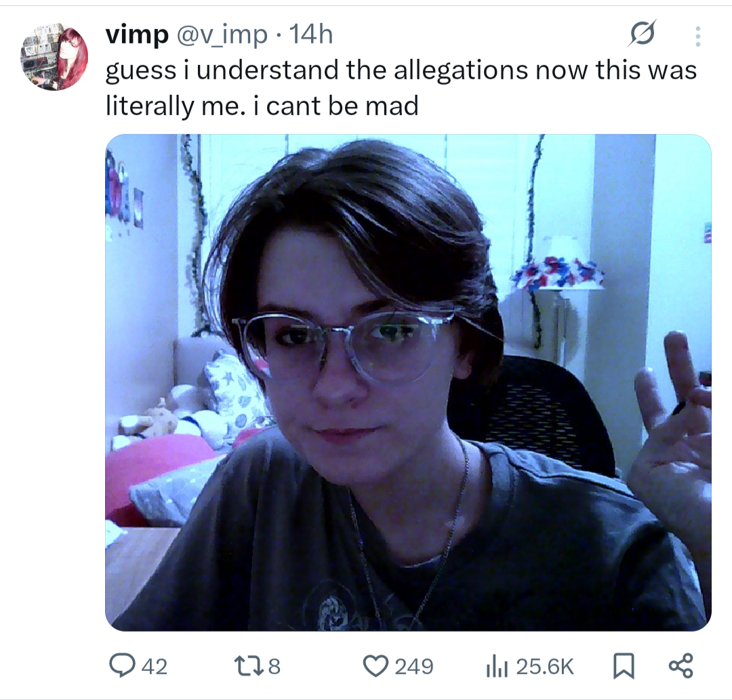Click the 42 replies count
This screenshot has height=700, width=732.
click(154, 666)
